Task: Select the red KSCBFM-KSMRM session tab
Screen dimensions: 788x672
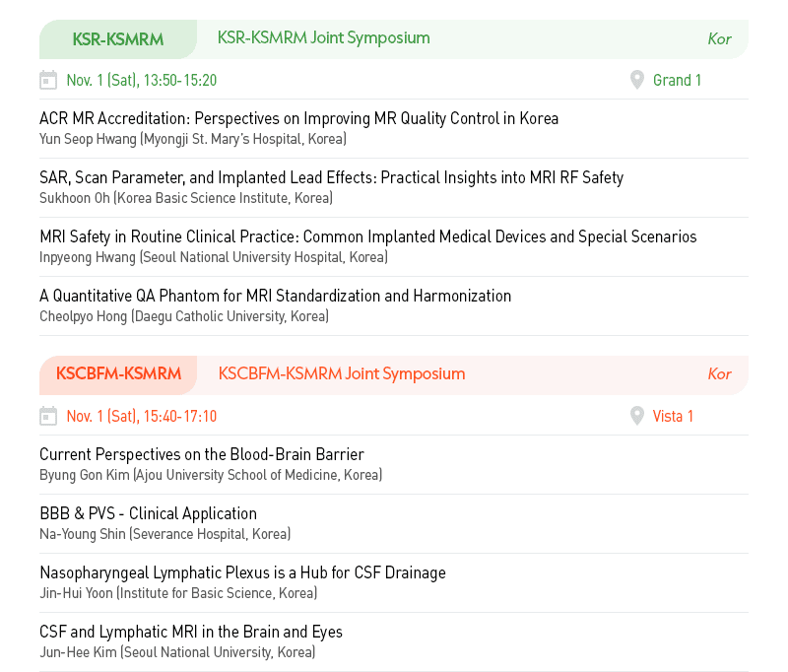Action: [x=118, y=374]
